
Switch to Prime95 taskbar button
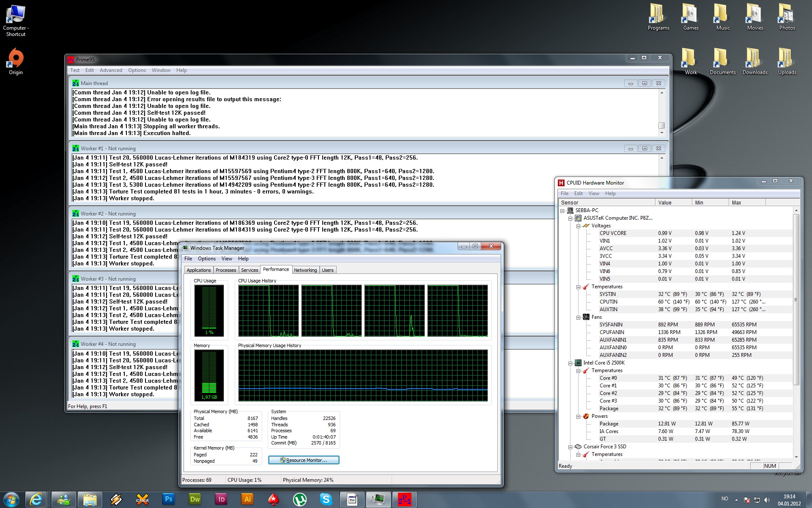(x=404, y=500)
